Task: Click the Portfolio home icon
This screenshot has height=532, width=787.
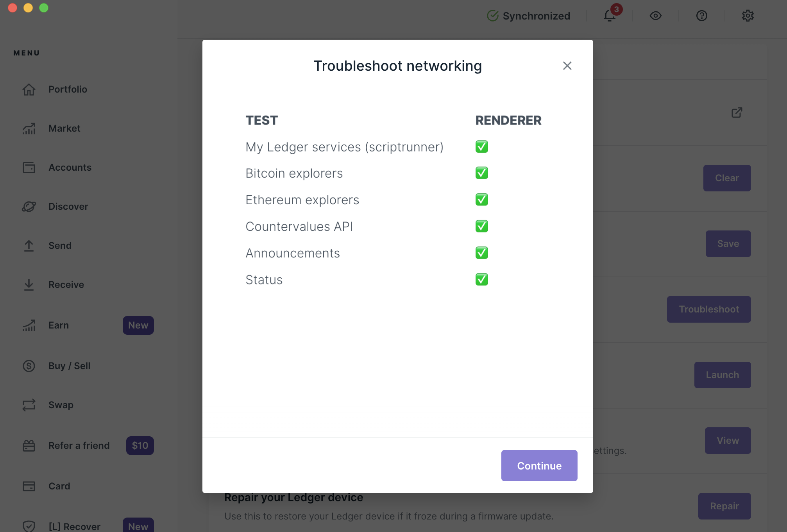Action: (29, 89)
